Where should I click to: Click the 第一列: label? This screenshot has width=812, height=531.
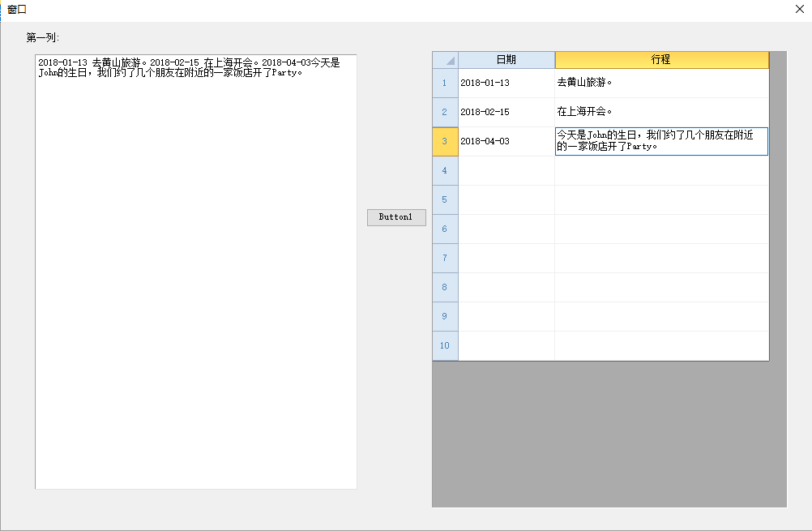click(x=43, y=37)
